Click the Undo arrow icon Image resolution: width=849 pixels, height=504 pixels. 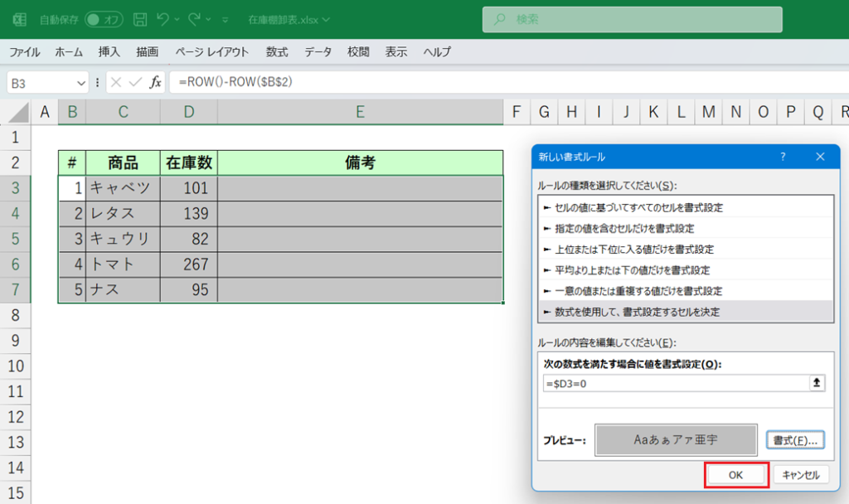[x=163, y=20]
